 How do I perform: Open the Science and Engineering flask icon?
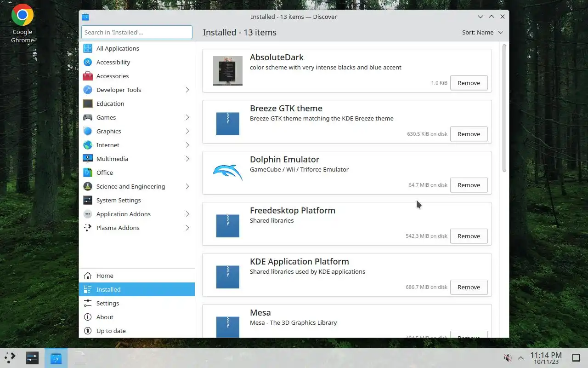click(88, 186)
